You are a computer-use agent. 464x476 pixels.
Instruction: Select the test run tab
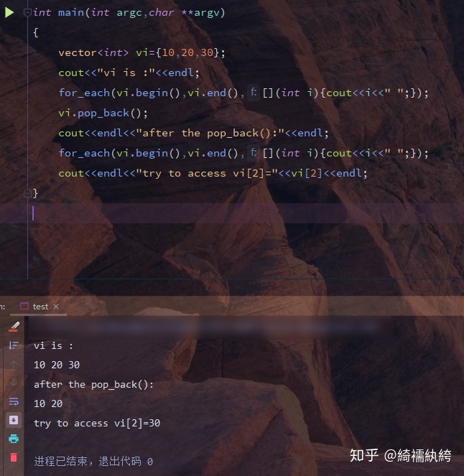[40, 307]
